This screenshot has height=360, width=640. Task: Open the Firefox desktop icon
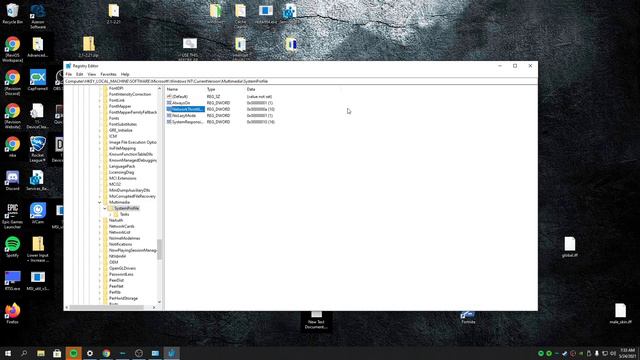12,313
